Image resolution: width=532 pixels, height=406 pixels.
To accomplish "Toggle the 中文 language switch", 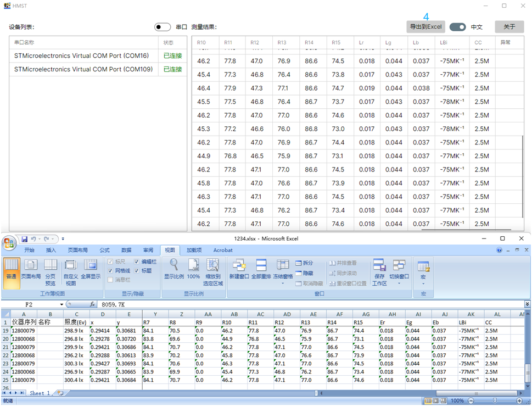I will [457, 27].
